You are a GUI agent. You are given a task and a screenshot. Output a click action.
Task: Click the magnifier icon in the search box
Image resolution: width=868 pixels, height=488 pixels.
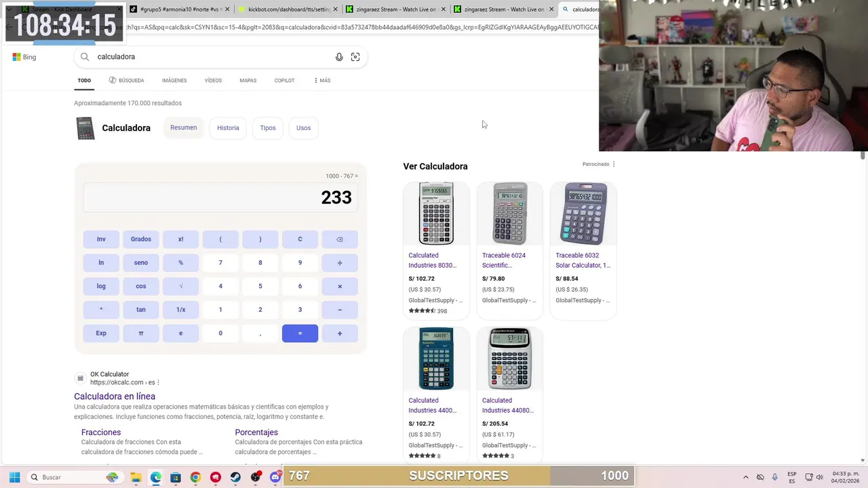[x=85, y=57]
